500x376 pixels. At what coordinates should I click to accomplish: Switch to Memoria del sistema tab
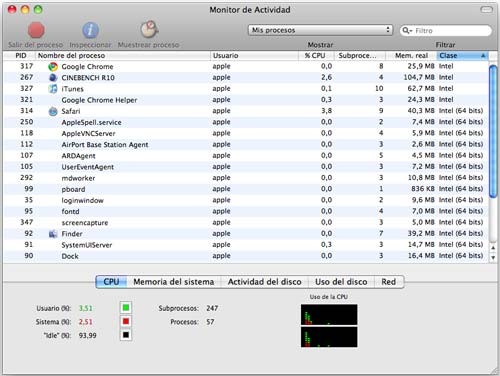pos(174,282)
